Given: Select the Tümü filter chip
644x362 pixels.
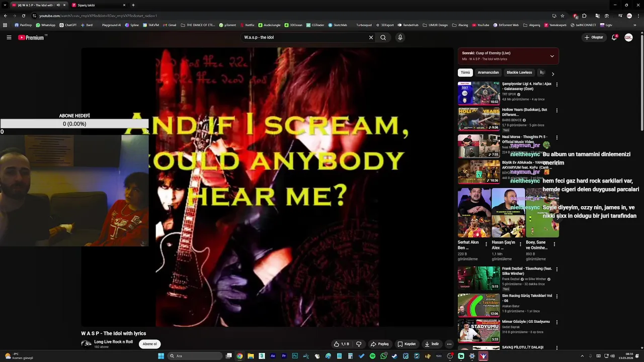Looking at the screenshot, I should pyautogui.click(x=465, y=72).
